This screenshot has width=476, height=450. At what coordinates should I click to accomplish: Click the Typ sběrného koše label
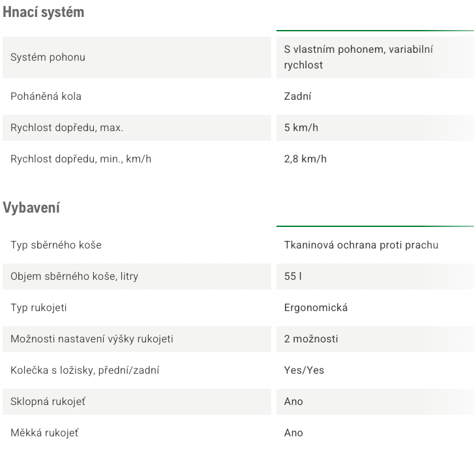(x=56, y=245)
